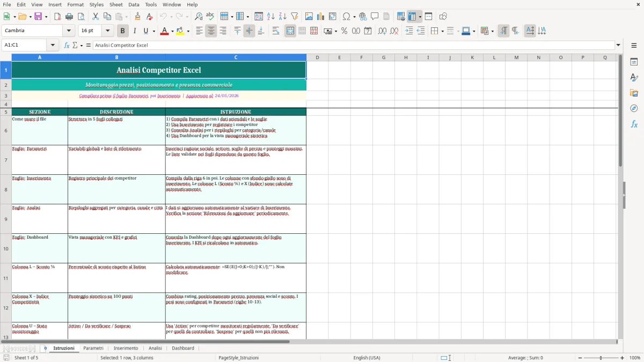Image resolution: width=644 pixels, height=362 pixels.
Task: Cut the selected cells
Action: (96, 17)
